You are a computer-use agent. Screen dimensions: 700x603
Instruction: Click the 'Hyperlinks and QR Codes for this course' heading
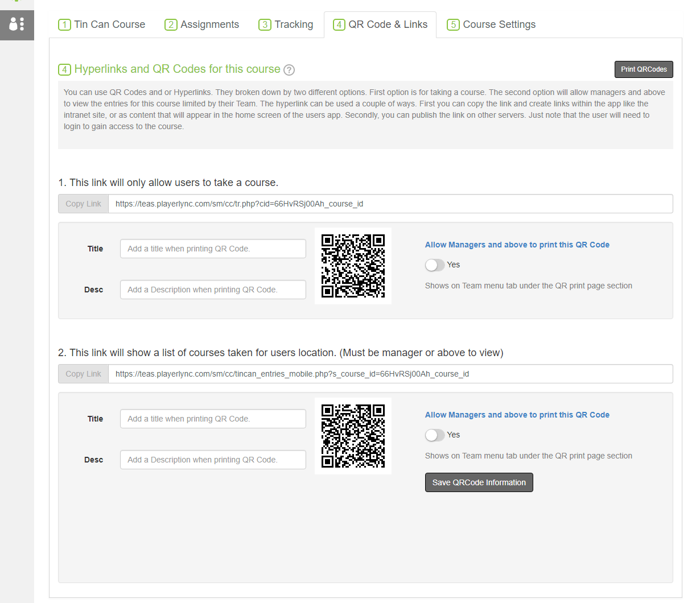pos(177,69)
